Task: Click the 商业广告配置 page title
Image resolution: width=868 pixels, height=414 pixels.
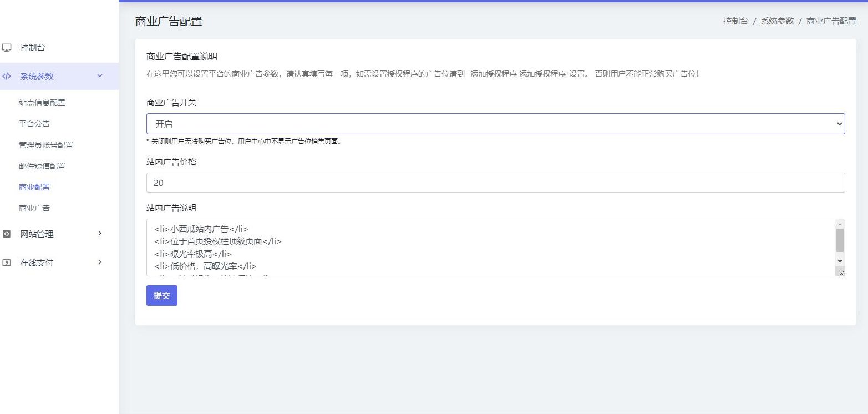Action: point(169,22)
